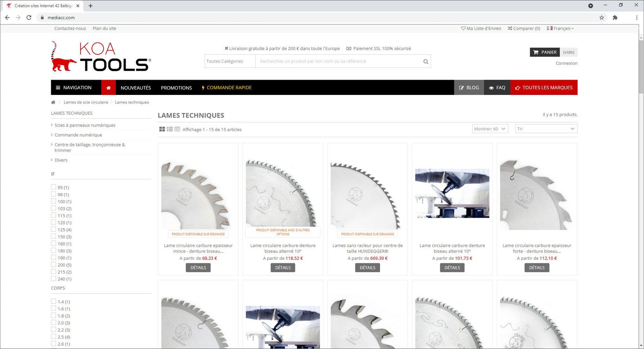Screen dimensions: 644x349
Task: Click Contactez-nous link
Action: click(x=70, y=29)
